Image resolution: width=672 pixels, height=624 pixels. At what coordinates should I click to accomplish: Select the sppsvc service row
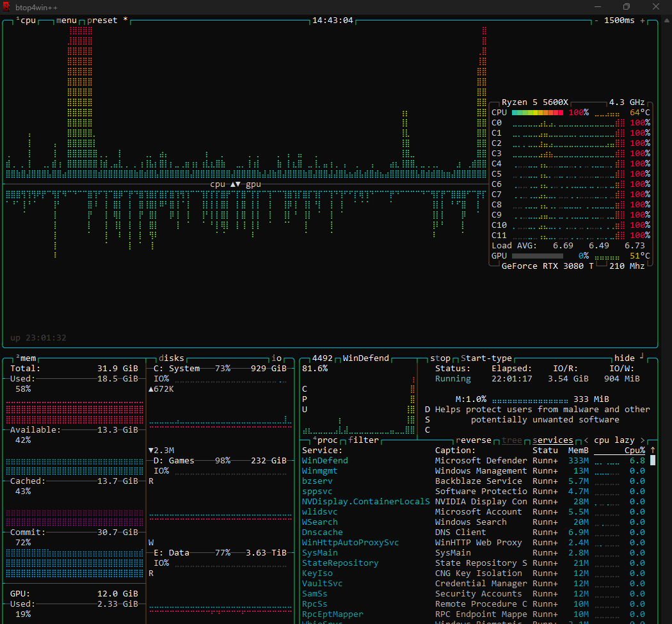pyautogui.click(x=473, y=492)
